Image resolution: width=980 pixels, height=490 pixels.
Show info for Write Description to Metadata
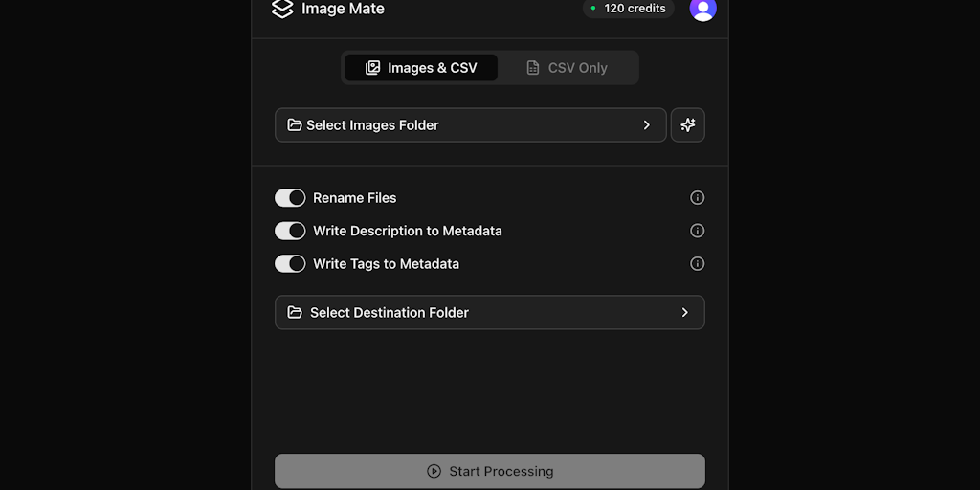tap(698, 231)
